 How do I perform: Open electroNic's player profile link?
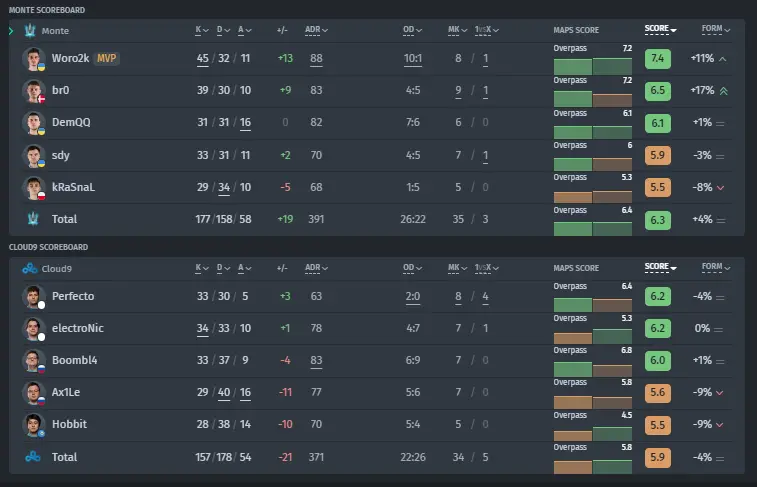tap(78, 328)
